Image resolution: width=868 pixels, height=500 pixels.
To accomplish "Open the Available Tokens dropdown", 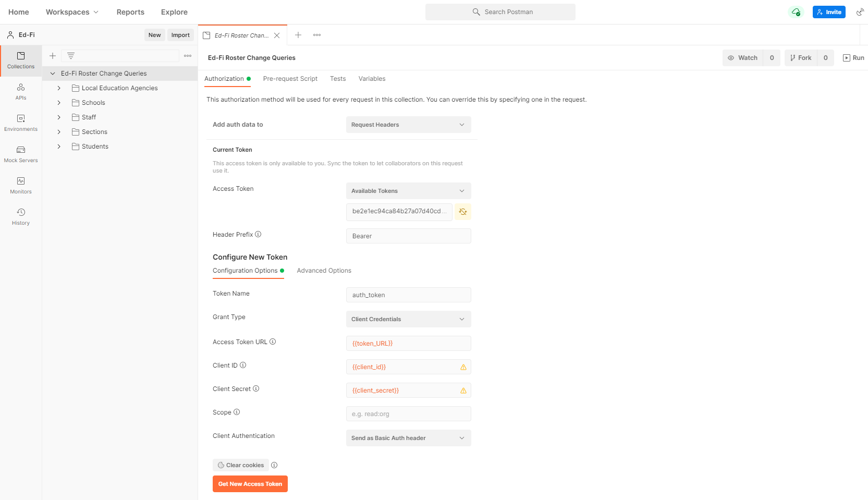I will [x=408, y=191].
